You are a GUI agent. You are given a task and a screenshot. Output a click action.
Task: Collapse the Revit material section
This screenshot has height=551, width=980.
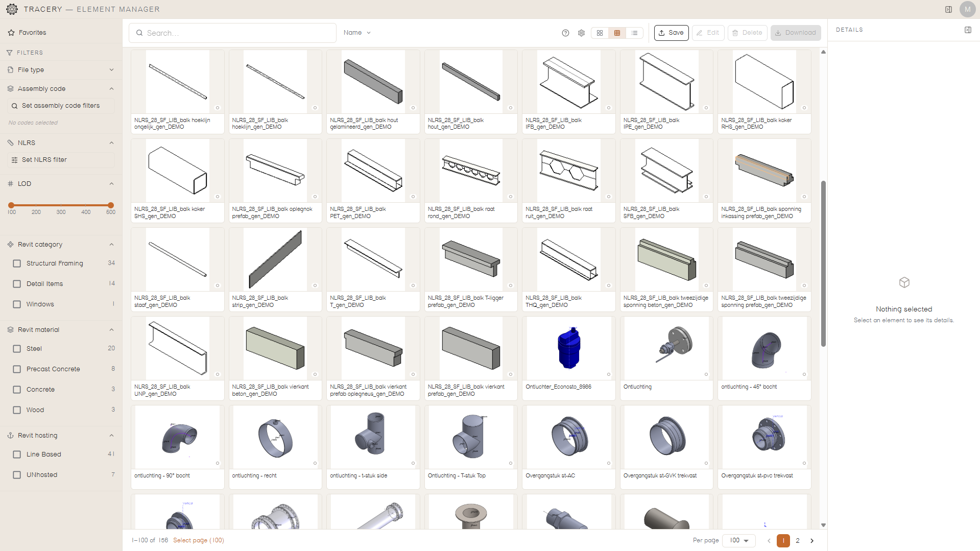tap(111, 330)
